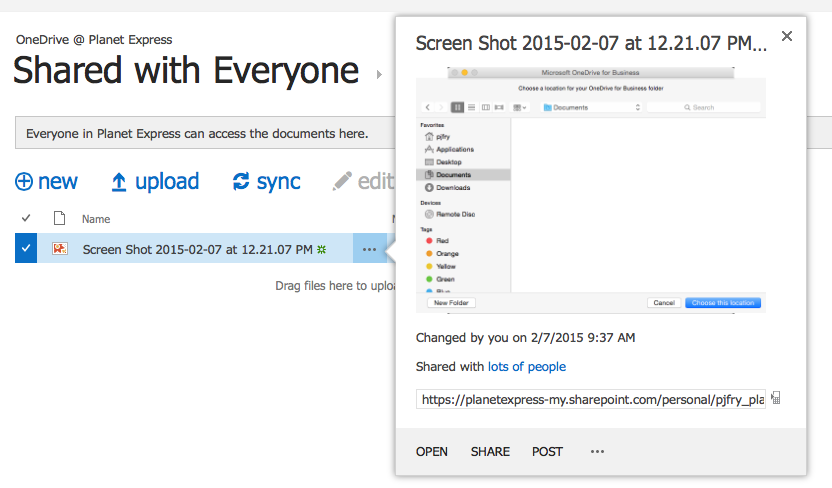Toggle the Screen Shot row checkbox
The width and height of the screenshot is (832, 488).
(26, 248)
